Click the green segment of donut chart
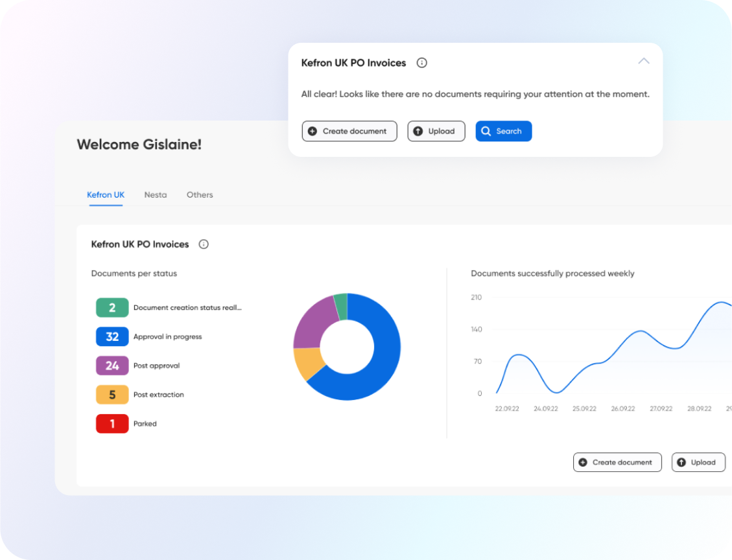732x560 pixels. click(x=342, y=306)
